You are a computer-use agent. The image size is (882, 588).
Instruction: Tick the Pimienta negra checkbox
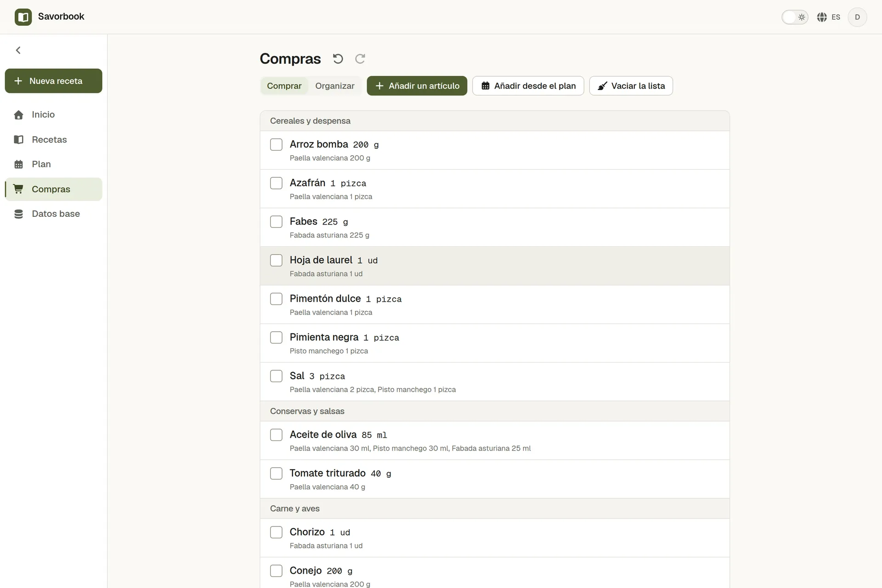click(x=276, y=338)
